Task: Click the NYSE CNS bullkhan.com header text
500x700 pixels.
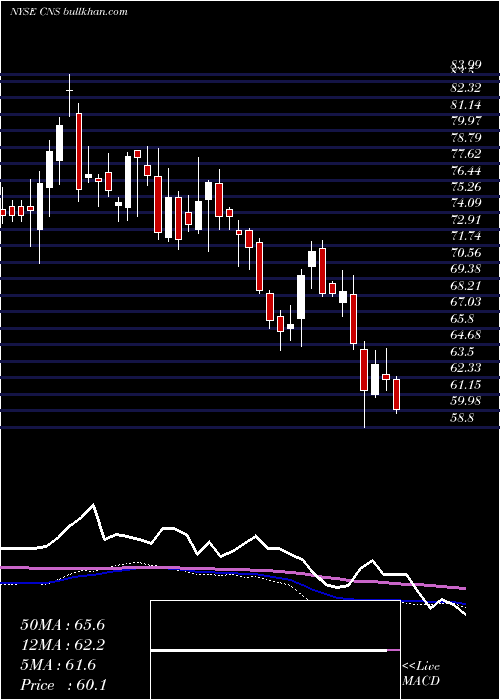Action: 69,12
